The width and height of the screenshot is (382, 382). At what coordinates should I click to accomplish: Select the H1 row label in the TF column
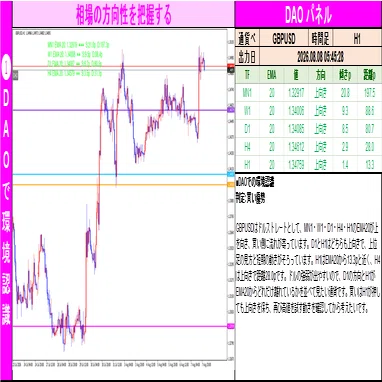pos(247,165)
